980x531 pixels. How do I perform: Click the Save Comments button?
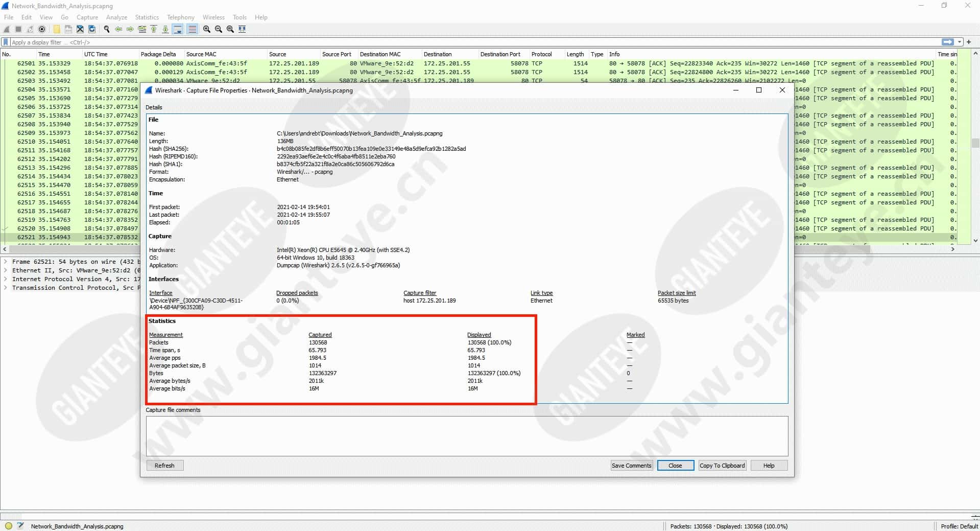click(x=632, y=466)
